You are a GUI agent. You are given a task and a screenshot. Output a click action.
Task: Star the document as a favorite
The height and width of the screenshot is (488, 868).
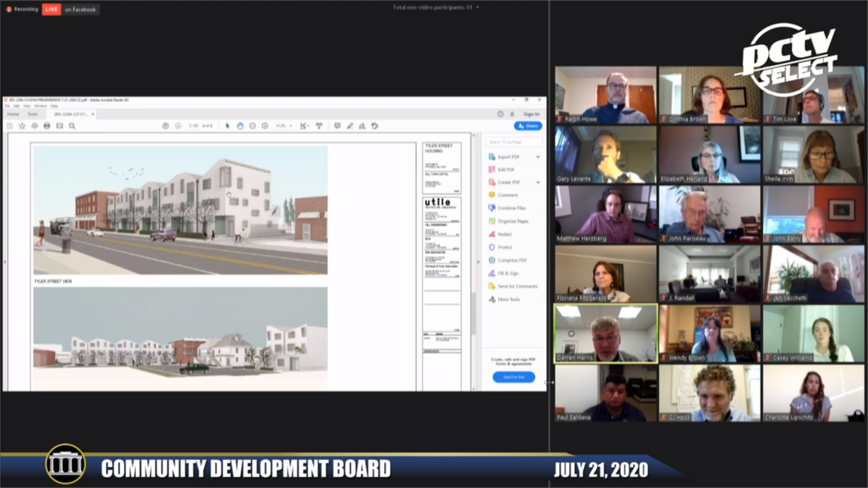(x=22, y=126)
